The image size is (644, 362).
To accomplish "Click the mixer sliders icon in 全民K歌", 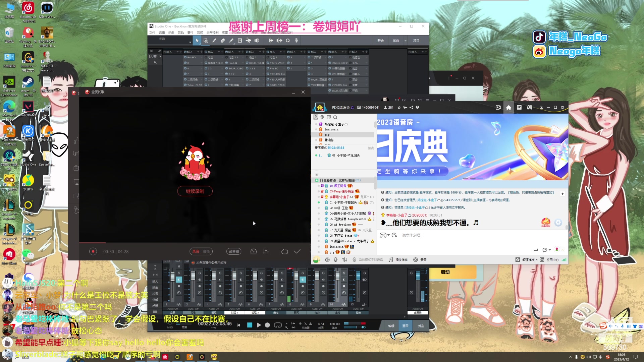I will [x=266, y=251].
